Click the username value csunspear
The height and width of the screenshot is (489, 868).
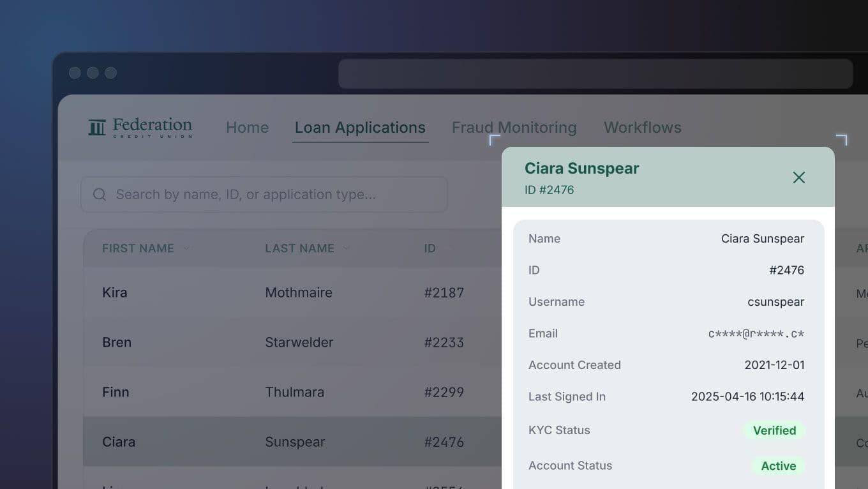[776, 302]
